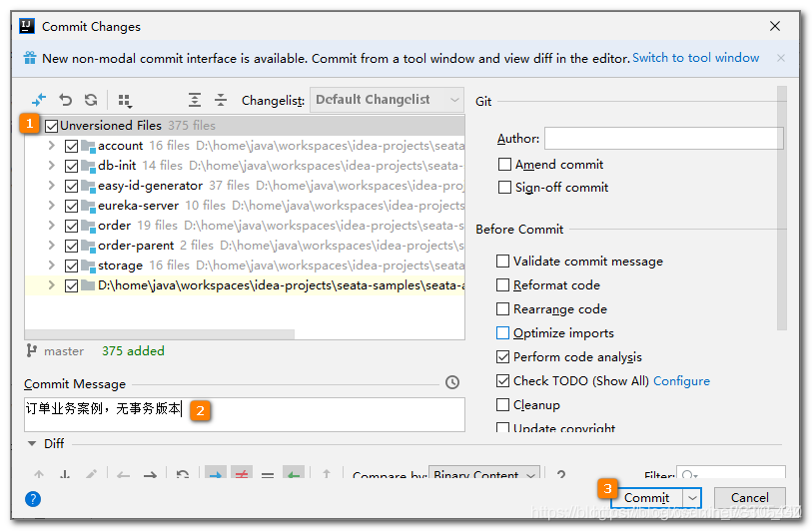Enable the Optimize imports checkbox
The image size is (812, 531).
pyautogui.click(x=502, y=332)
